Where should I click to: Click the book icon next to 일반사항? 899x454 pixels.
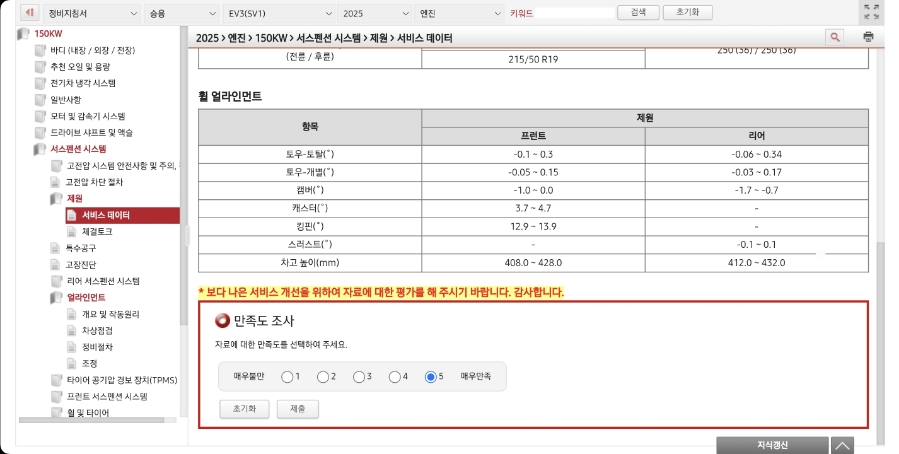click(40, 100)
